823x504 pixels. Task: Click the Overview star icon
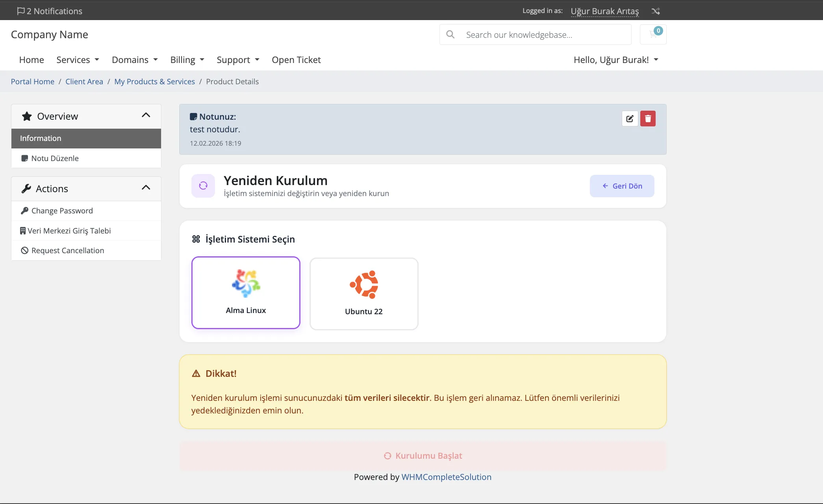click(27, 116)
